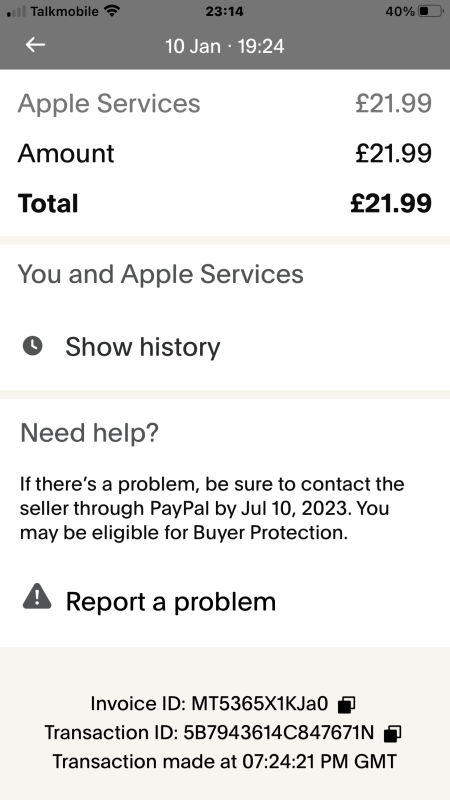Screen dimensions: 450x800
Task: Tap the Wi-Fi icon in status bar
Action: click(x=112, y=11)
